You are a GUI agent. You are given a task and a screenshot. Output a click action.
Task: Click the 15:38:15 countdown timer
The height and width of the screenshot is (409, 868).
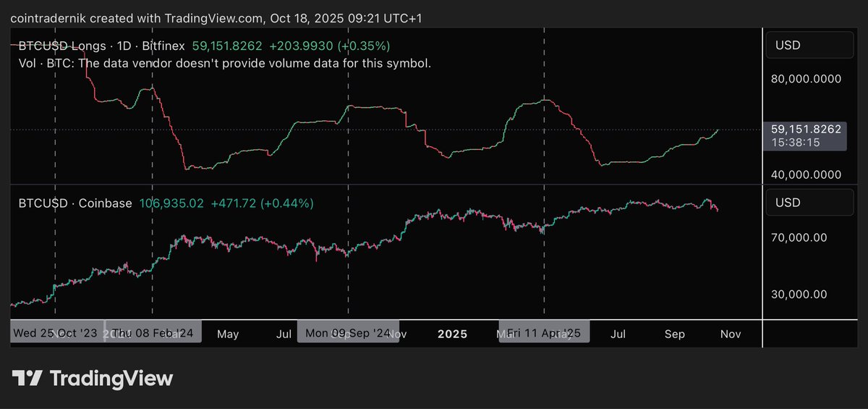coord(794,143)
